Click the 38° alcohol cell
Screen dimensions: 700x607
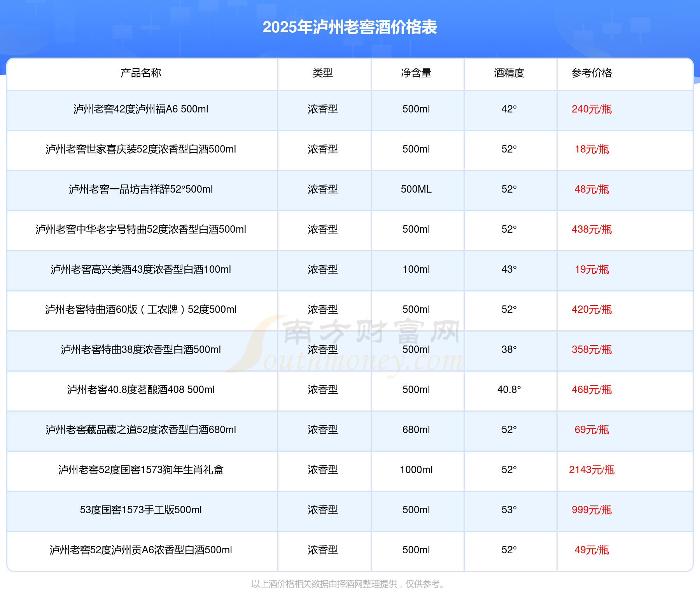(x=509, y=349)
